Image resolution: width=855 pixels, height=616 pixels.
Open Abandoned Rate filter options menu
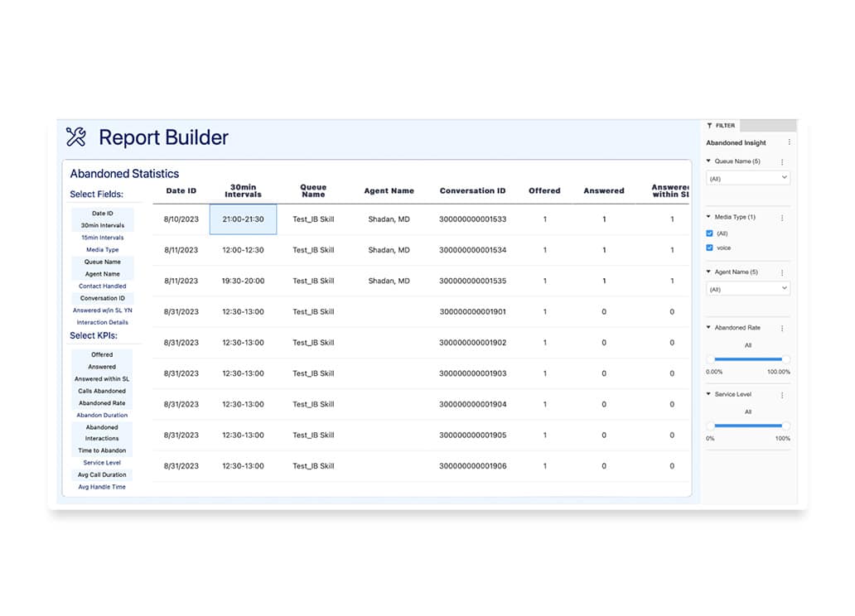click(x=782, y=329)
